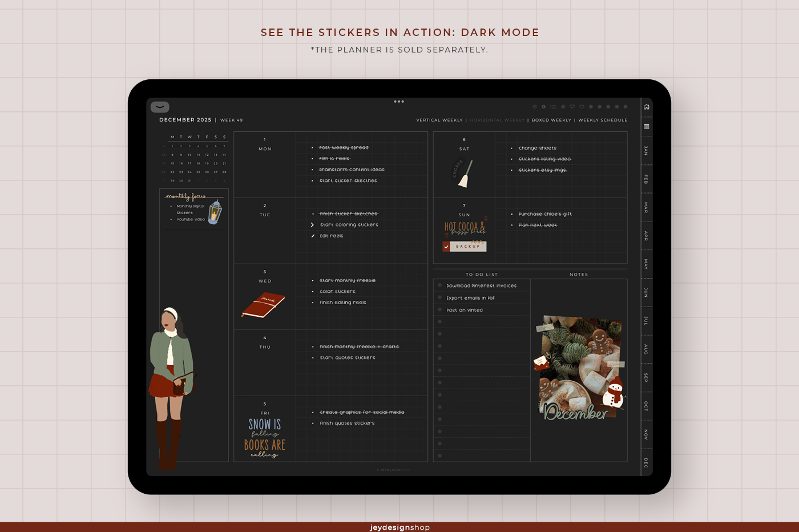
Task: Click the bulleted list icon in toolbar
Action: pyautogui.click(x=553, y=107)
